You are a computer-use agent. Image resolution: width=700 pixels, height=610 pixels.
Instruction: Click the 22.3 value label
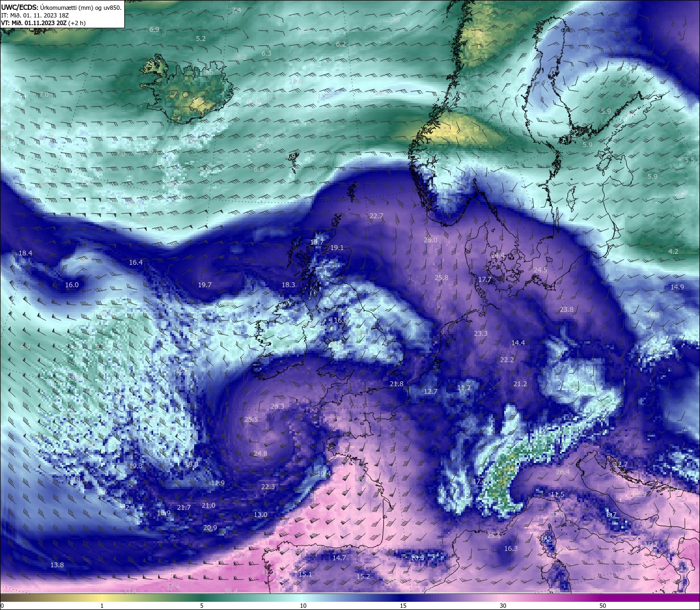tap(268, 487)
